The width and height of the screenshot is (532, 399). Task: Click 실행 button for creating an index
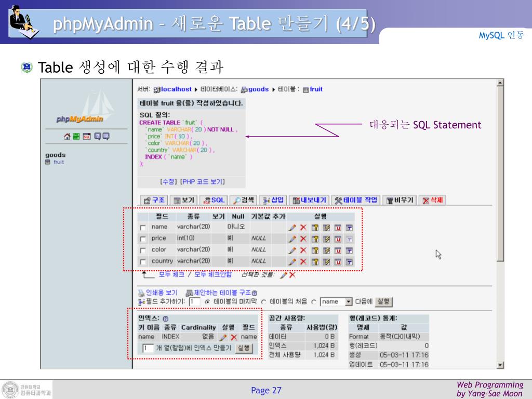point(244,348)
